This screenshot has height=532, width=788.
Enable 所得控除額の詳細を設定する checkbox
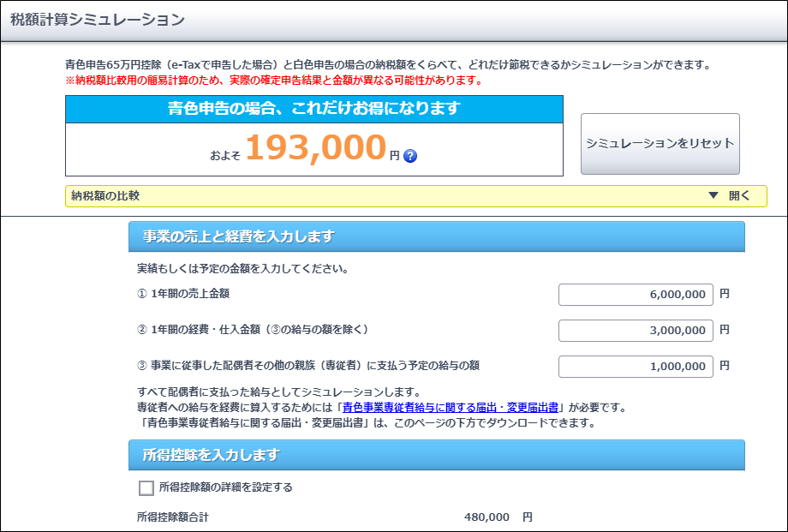(x=146, y=487)
